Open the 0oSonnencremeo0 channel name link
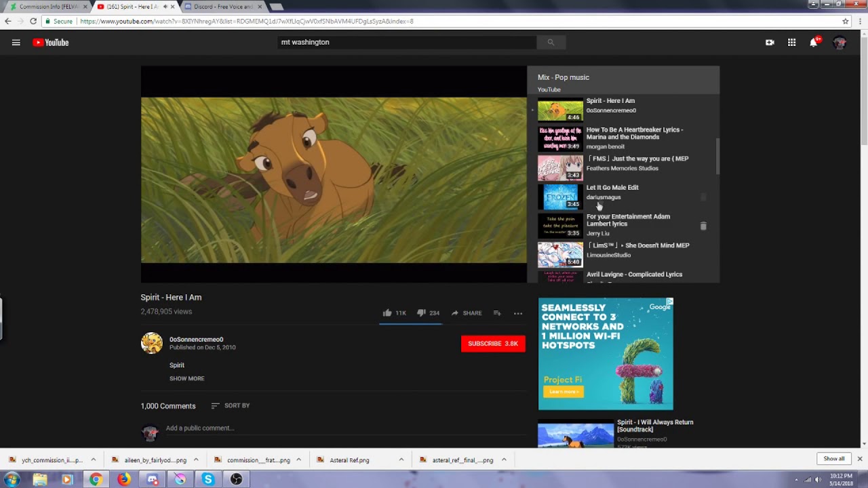This screenshot has height=488, width=868. [x=196, y=340]
